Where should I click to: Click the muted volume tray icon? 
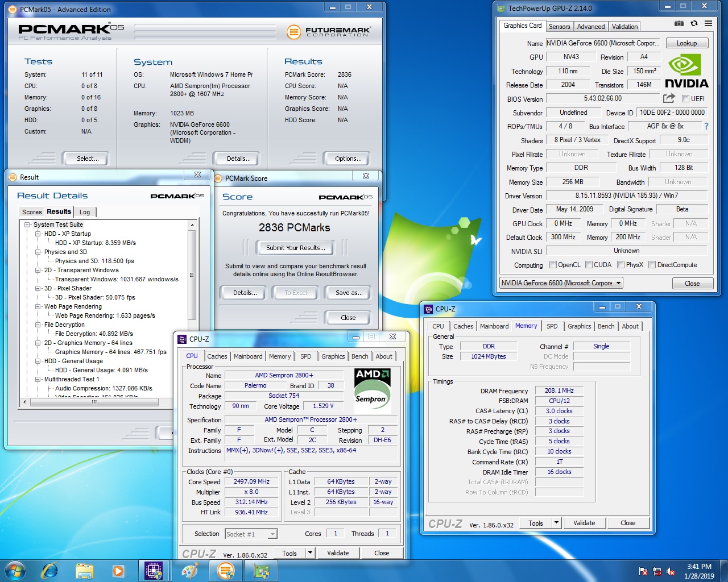coord(671,571)
